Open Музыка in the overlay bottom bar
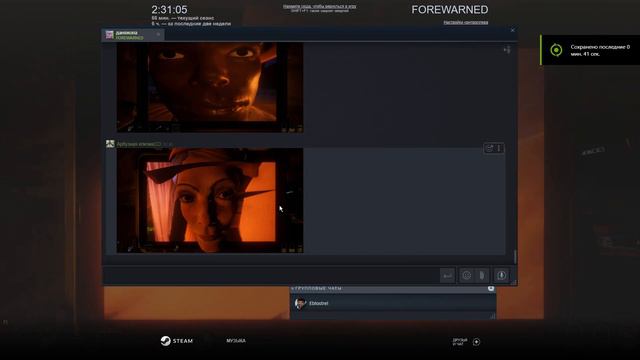The width and height of the screenshot is (640, 360). click(236, 340)
